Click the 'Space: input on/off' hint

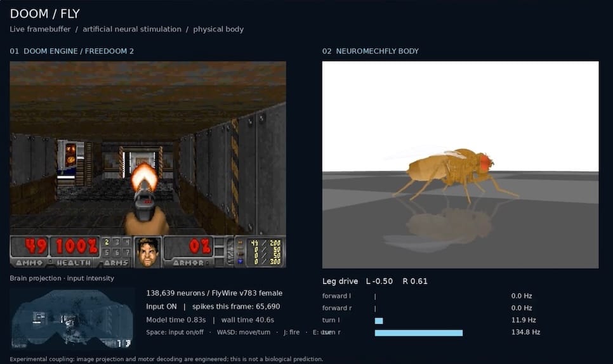(175, 332)
